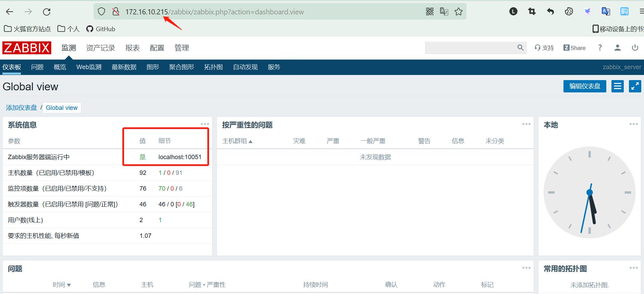Select 概览 submenu tab
644x294 pixels.
pos(60,67)
